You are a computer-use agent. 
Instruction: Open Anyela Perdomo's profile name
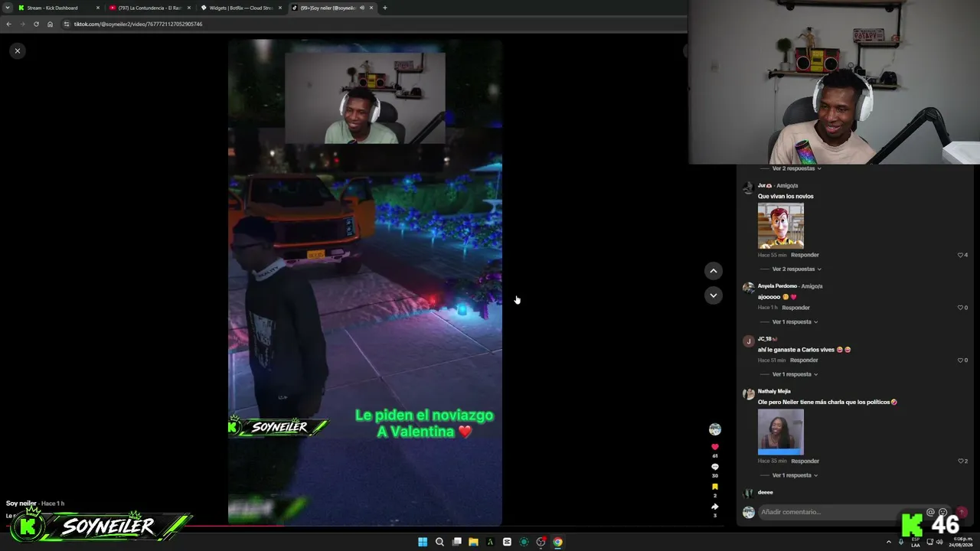pyautogui.click(x=777, y=286)
